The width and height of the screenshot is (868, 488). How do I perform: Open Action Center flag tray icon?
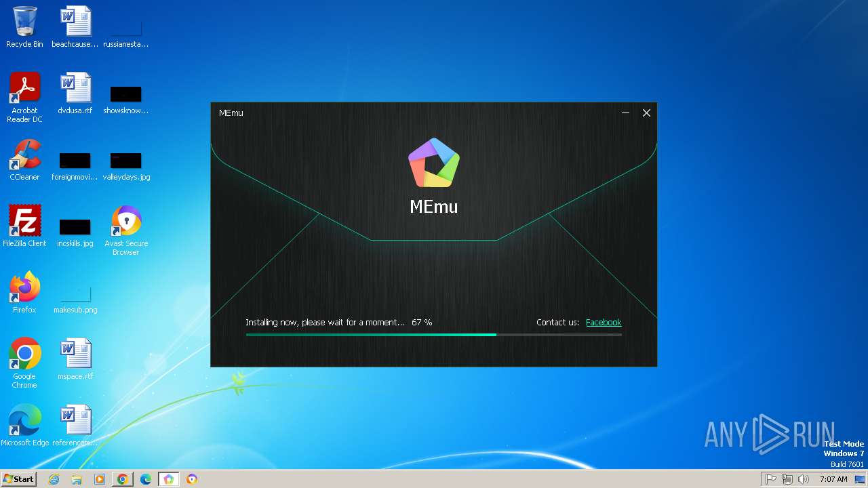pyautogui.click(x=771, y=479)
